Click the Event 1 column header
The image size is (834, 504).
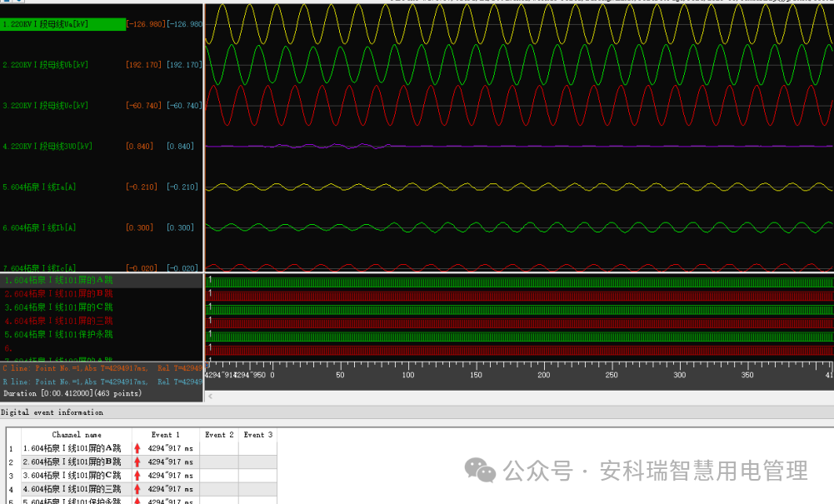click(x=164, y=434)
